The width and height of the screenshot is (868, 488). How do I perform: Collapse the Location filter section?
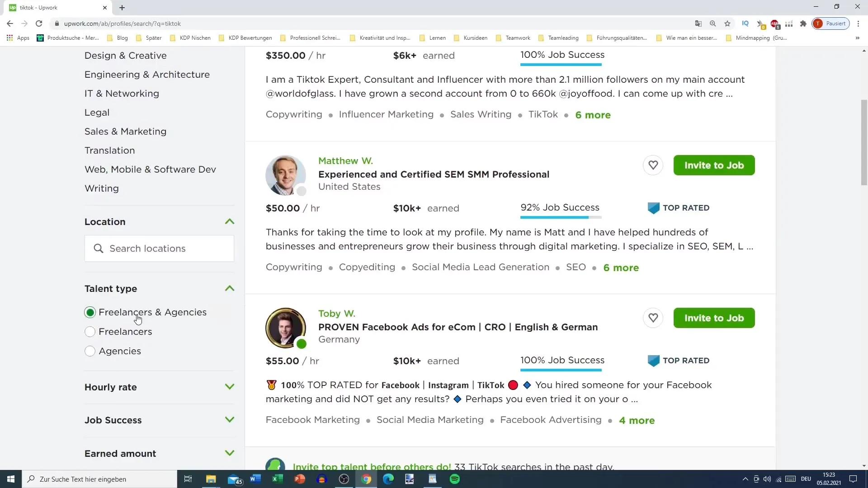tap(230, 221)
